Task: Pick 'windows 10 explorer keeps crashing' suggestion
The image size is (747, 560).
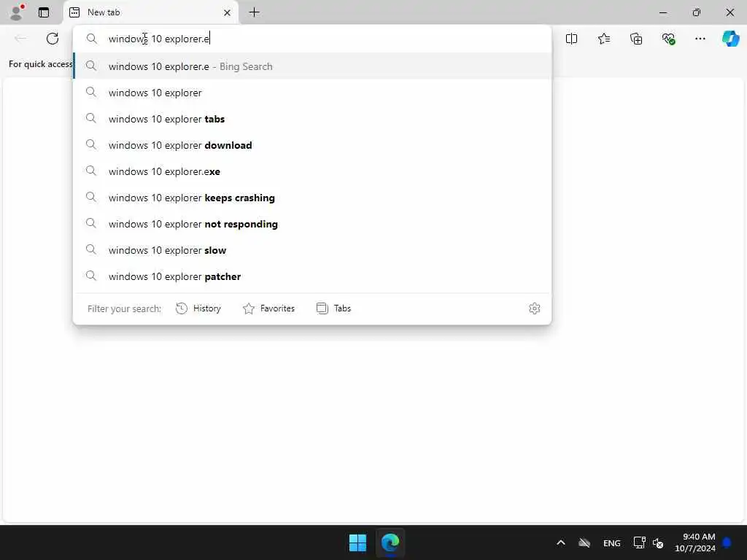Action: (312, 197)
